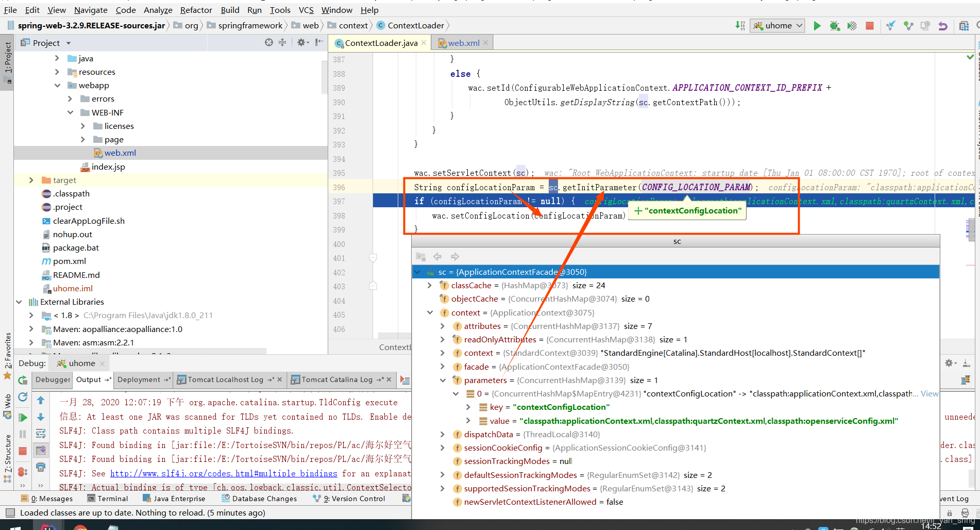Click back arrow in sc evaluation popup
This screenshot has width=980, height=530.
(x=437, y=256)
